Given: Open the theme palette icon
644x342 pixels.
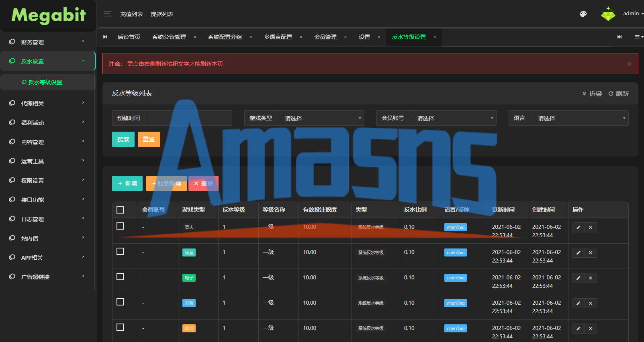Looking at the screenshot, I should (583, 14).
